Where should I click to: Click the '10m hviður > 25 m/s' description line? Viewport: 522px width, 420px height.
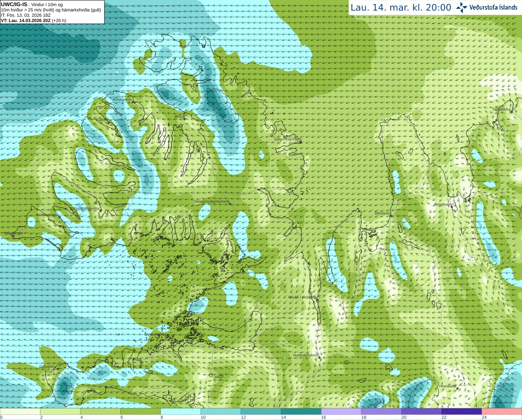(51, 10)
